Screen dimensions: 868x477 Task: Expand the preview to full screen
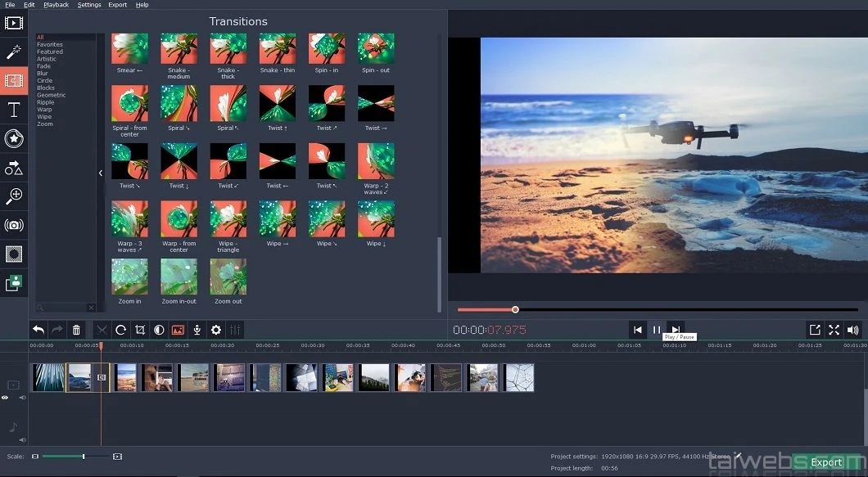click(x=834, y=330)
